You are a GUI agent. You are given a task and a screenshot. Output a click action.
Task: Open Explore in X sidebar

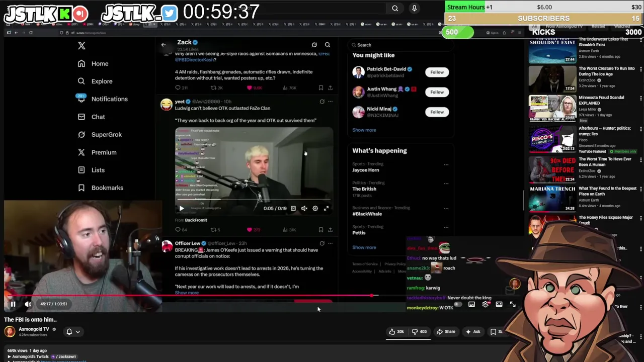[x=95, y=81]
